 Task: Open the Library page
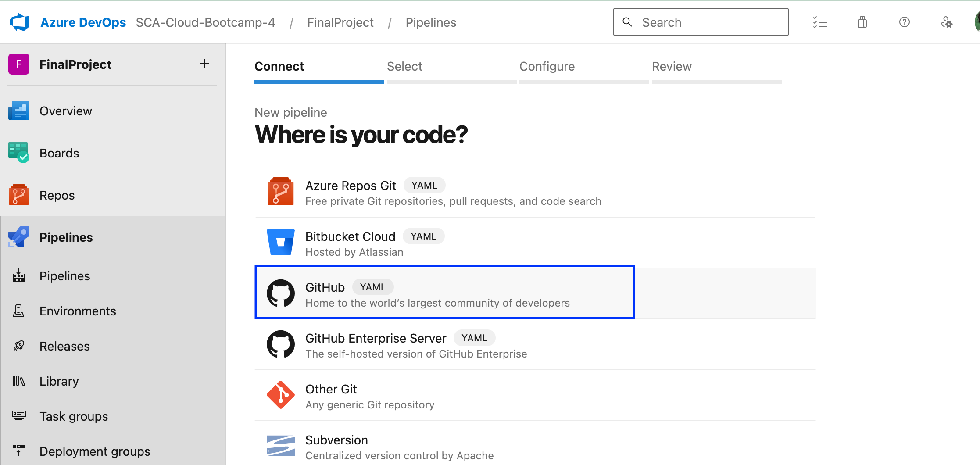click(x=59, y=381)
